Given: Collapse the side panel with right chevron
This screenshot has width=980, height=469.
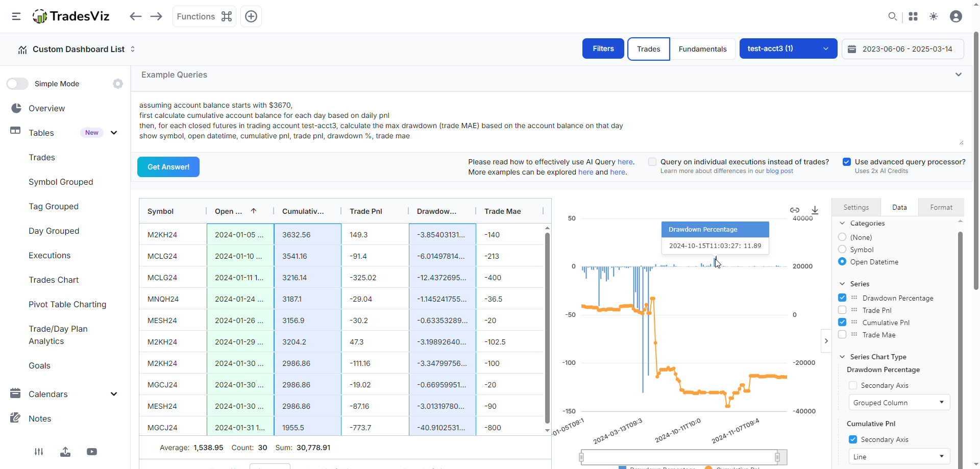Looking at the screenshot, I should point(826,341).
